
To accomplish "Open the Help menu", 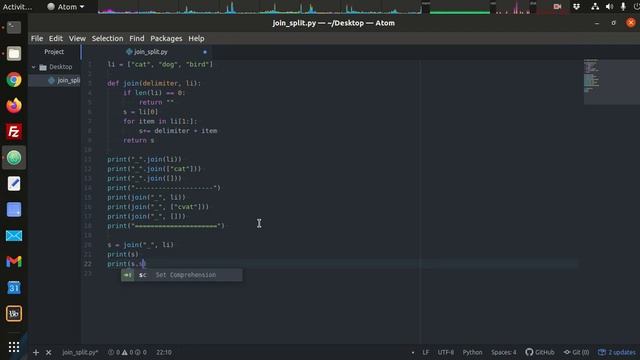I will click(196, 38).
